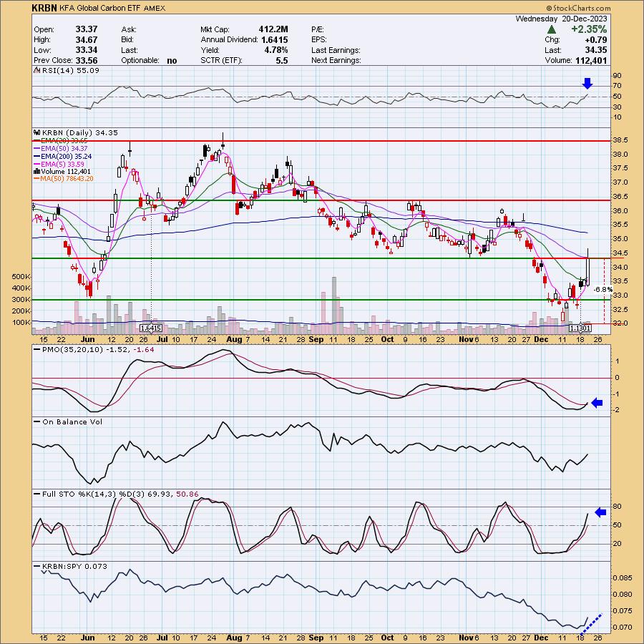Click the KFA Global Carbon ETF name
This screenshot has height=644, width=644.
click(100, 8)
